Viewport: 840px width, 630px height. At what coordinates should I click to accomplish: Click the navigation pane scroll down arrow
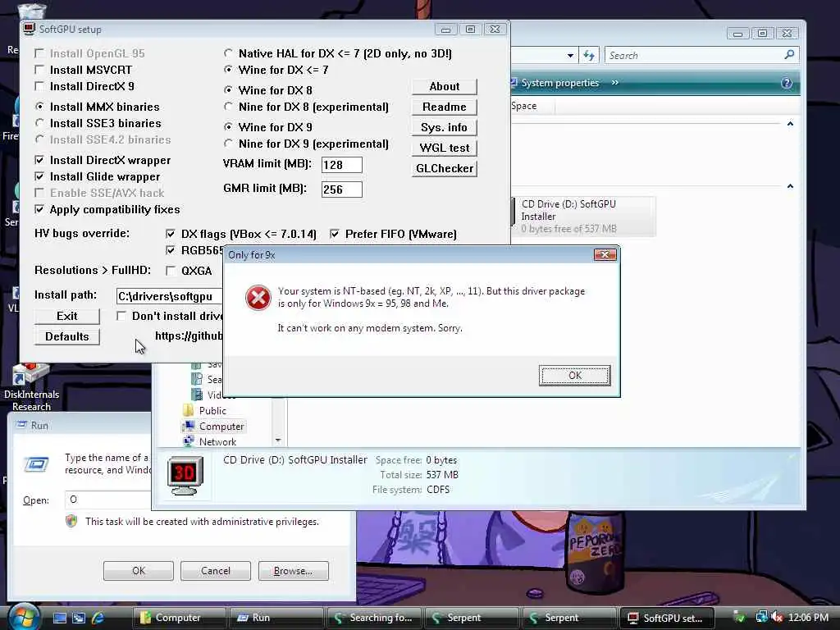(x=278, y=441)
